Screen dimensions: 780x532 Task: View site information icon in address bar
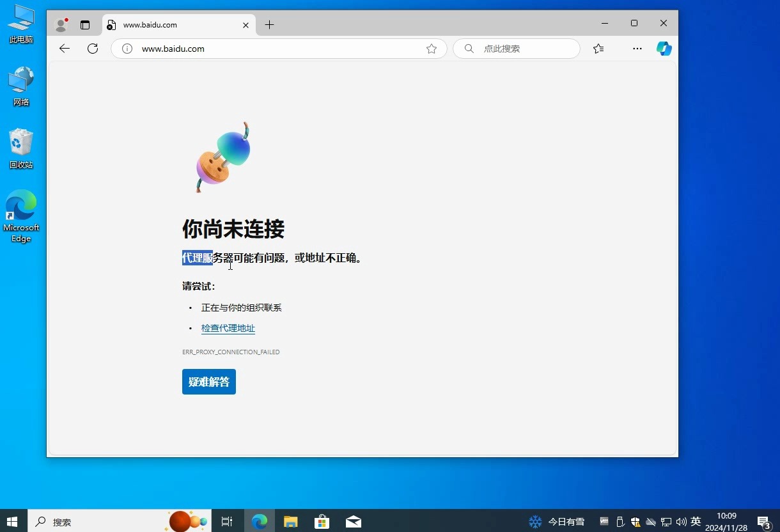(127, 49)
